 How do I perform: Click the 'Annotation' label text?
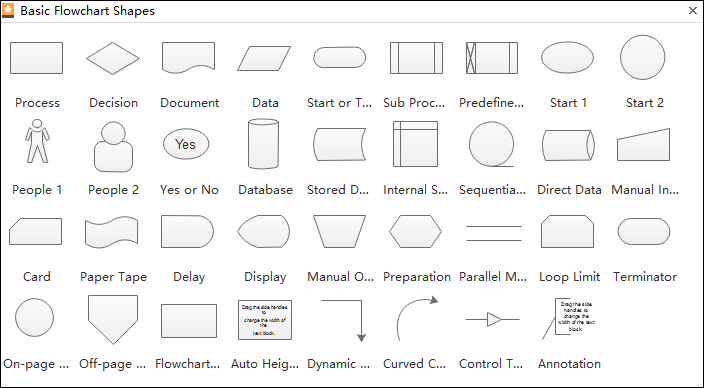point(569,364)
